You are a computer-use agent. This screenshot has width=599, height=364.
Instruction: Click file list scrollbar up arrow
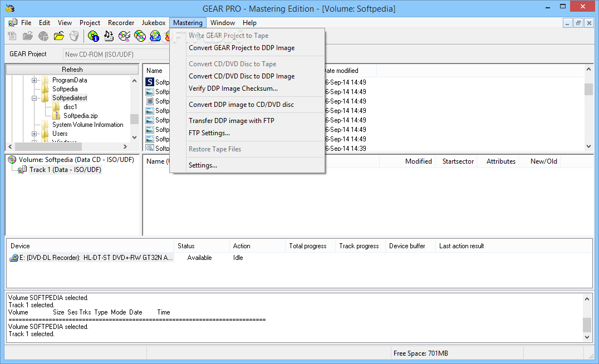(588, 70)
